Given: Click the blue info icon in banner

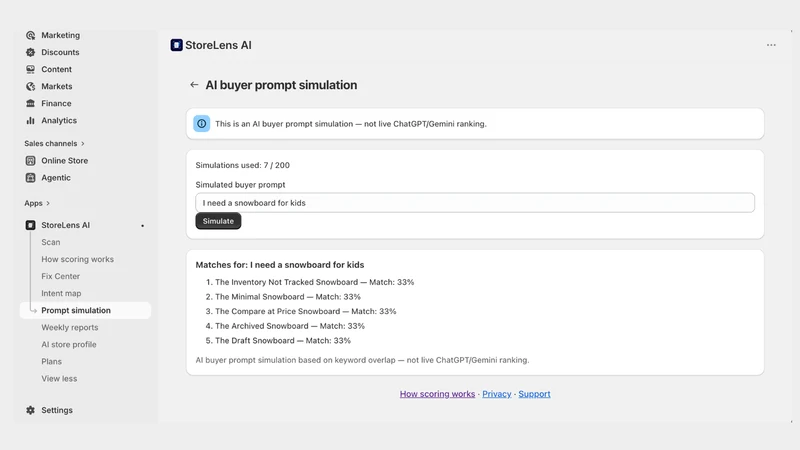Looking at the screenshot, I should pos(202,123).
